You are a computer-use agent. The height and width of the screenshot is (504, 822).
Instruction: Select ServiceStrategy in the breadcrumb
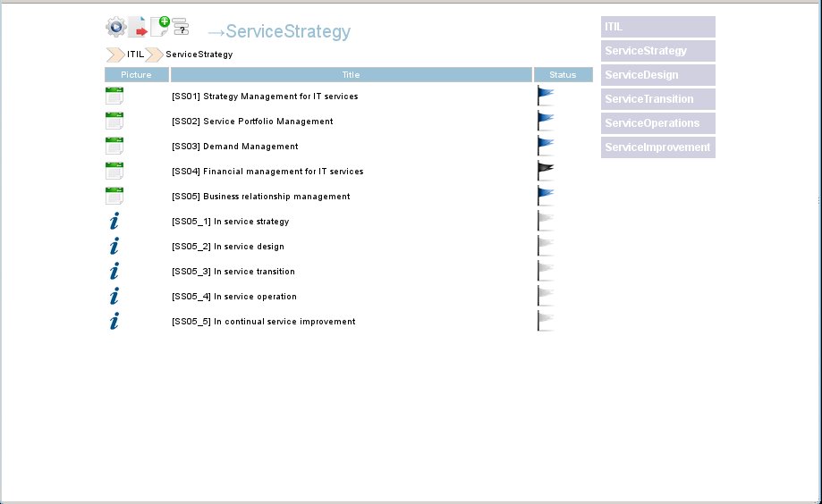(x=199, y=55)
